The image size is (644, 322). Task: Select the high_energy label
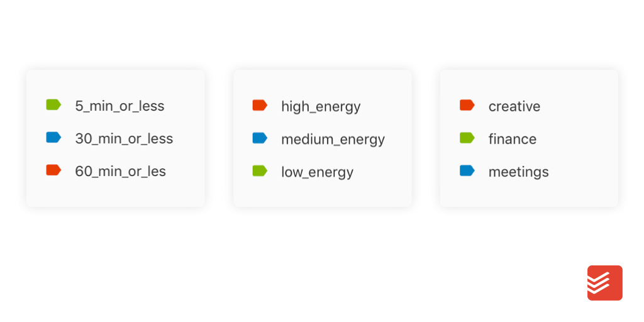click(321, 107)
